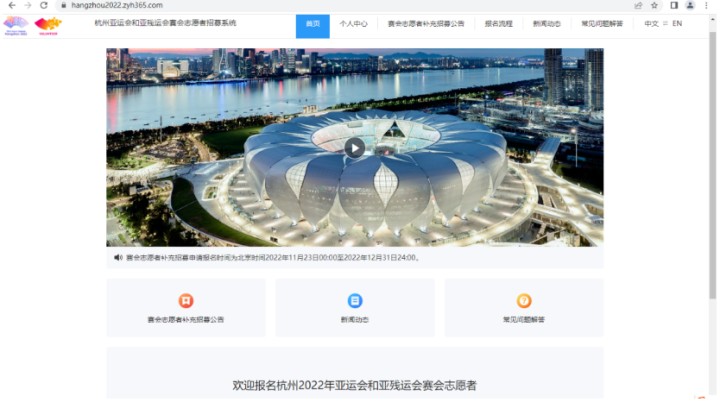Select the 首页 home tab
The width and height of the screenshot is (720, 402).
pyautogui.click(x=313, y=26)
